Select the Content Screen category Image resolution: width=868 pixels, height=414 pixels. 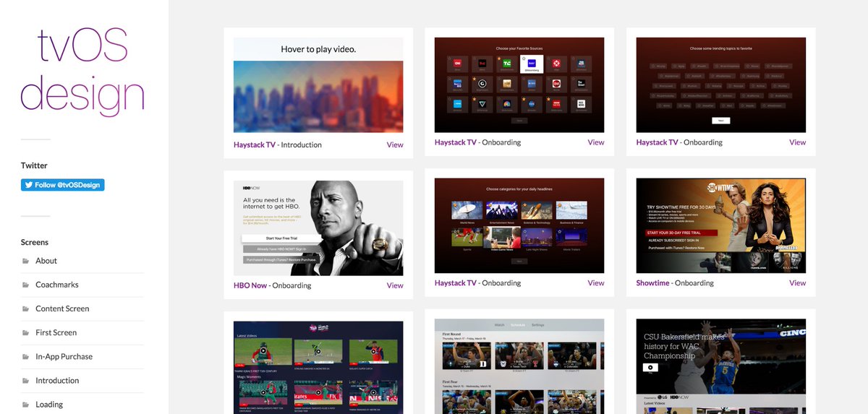pos(62,309)
